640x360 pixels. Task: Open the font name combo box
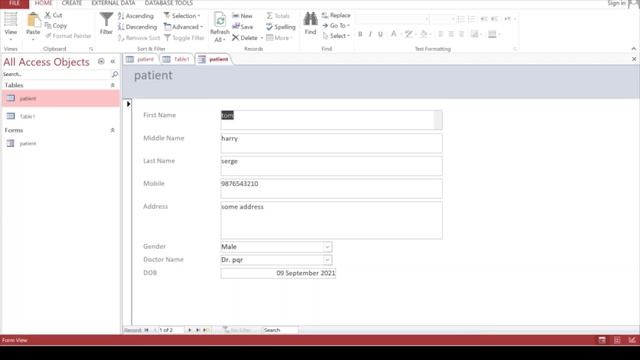393,19
